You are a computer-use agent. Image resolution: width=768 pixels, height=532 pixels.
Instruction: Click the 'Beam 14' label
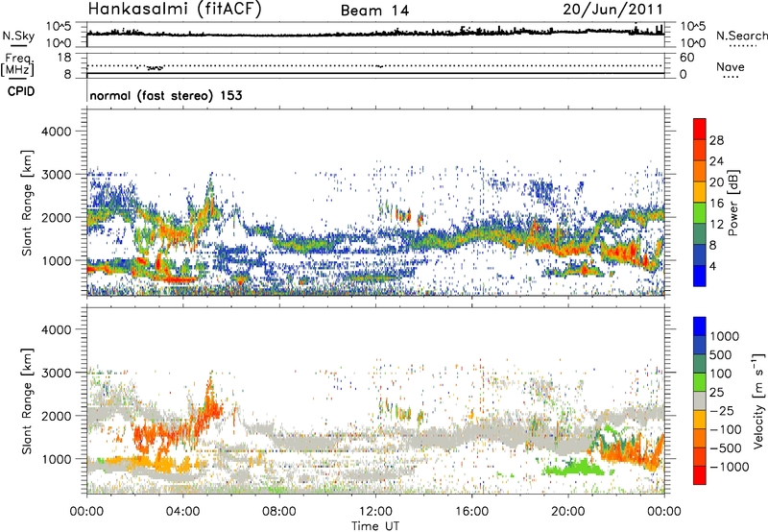coord(374,11)
